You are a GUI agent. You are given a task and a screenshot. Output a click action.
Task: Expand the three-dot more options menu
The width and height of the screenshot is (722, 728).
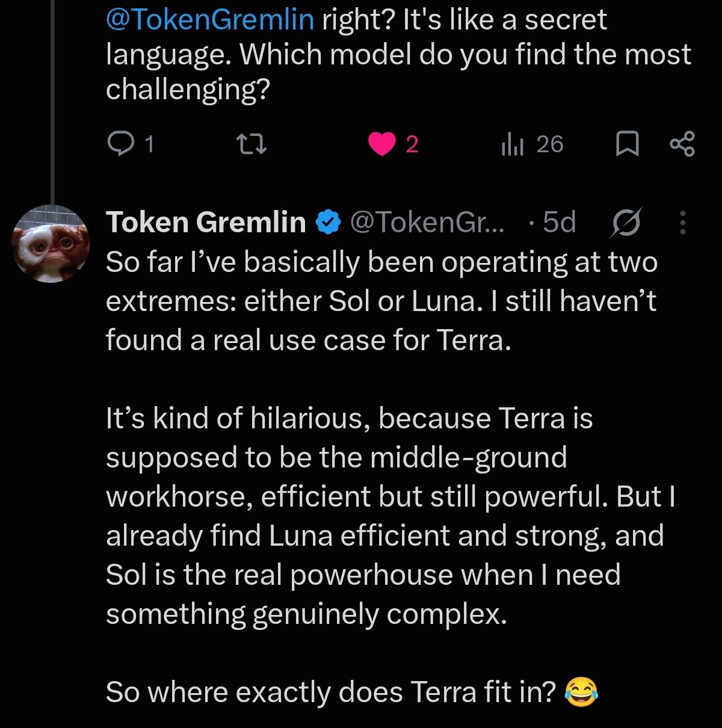click(682, 223)
